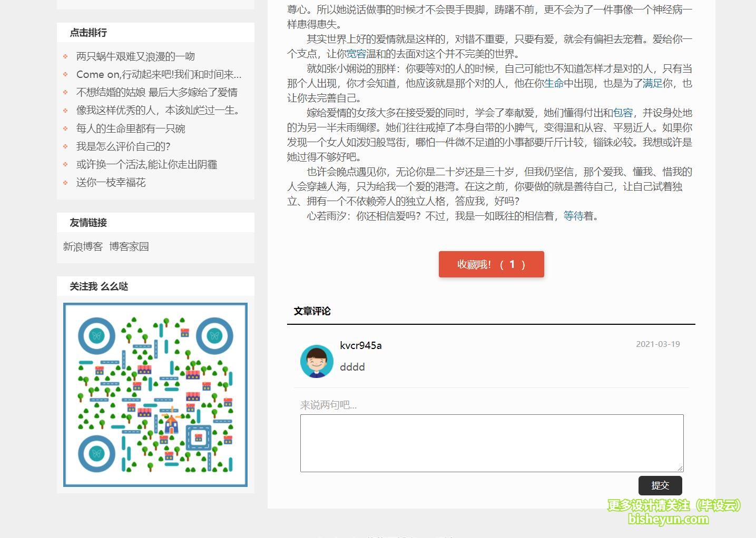Visit the 博客家园 friendly link
The image size is (756, 538).
coord(129,246)
